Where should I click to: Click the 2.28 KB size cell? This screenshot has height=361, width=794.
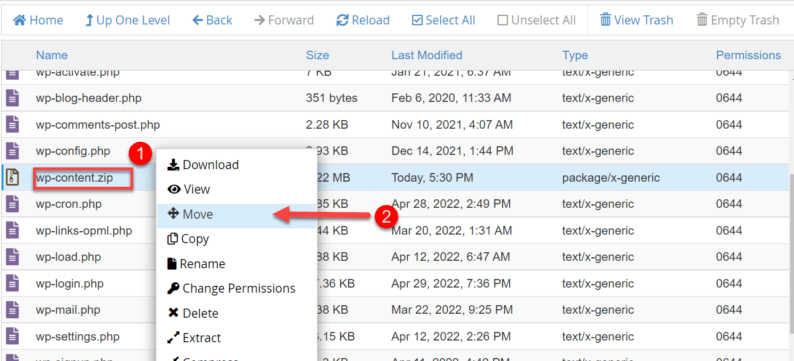(x=327, y=124)
